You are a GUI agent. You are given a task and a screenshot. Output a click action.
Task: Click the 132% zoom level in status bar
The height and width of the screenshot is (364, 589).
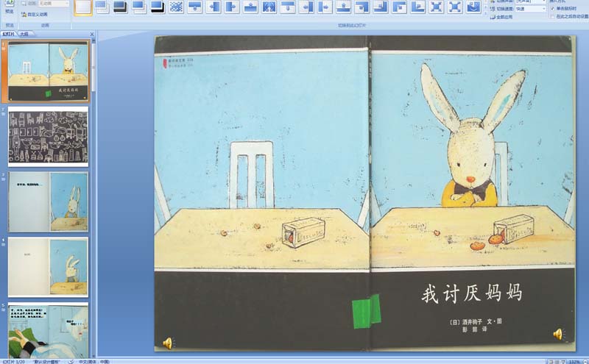click(574, 362)
